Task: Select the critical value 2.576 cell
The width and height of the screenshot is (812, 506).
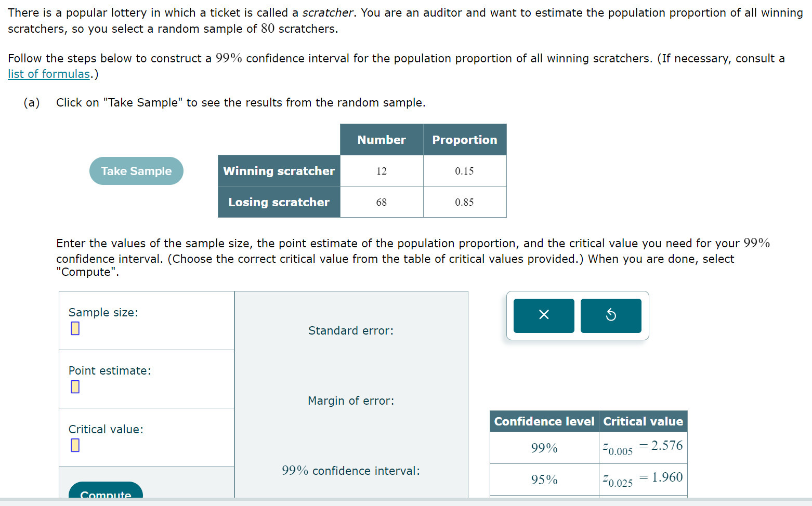Action: coord(643,448)
